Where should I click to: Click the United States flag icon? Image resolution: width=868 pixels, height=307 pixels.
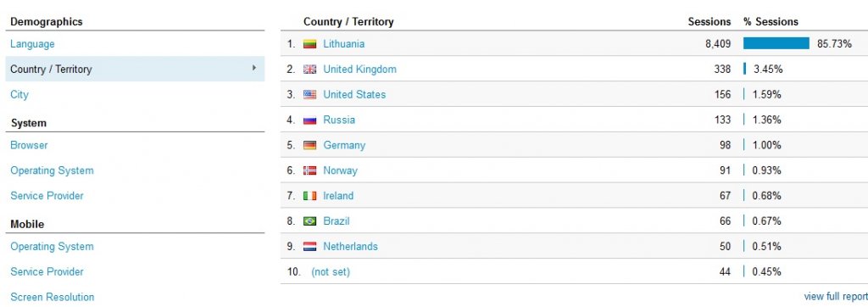coord(309,95)
